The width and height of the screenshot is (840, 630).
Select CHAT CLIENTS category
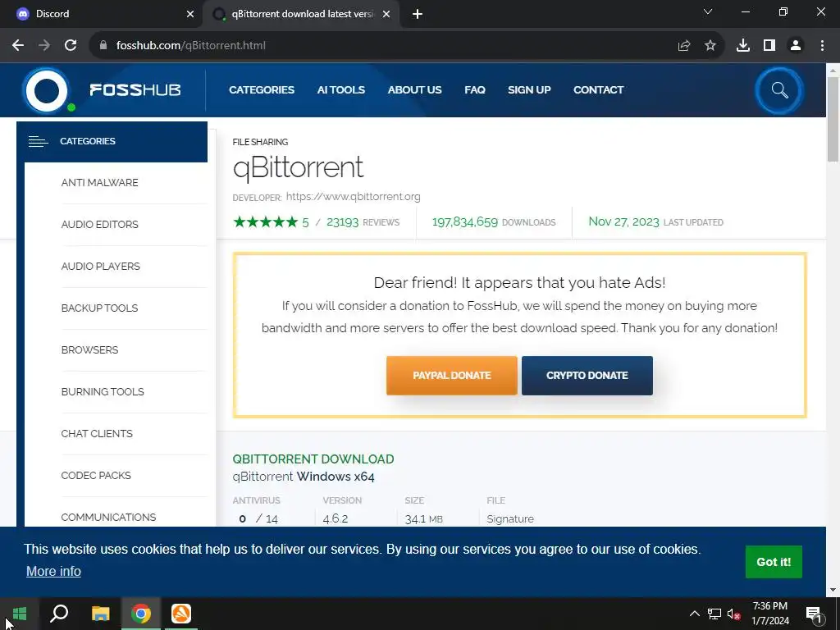coord(97,433)
